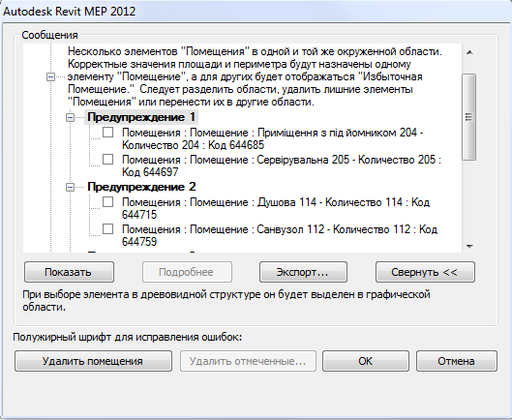The width and height of the screenshot is (512, 420).
Task: Click the Удалить помещения button
Action: [93, 361]
